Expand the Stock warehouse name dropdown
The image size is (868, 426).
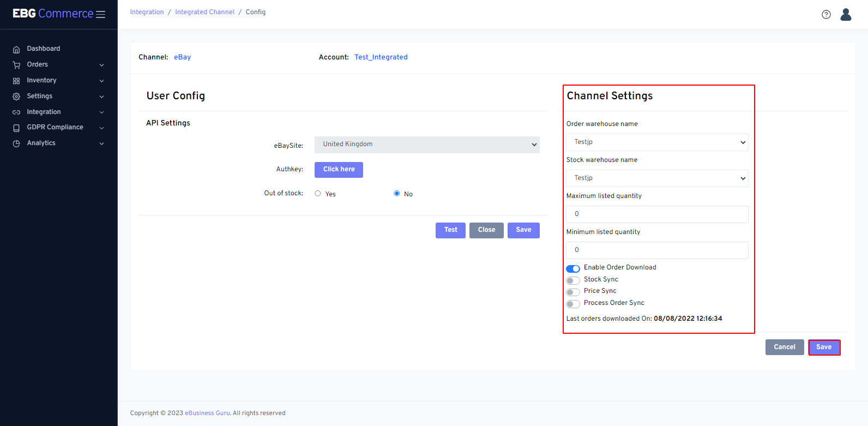(656, 178)
